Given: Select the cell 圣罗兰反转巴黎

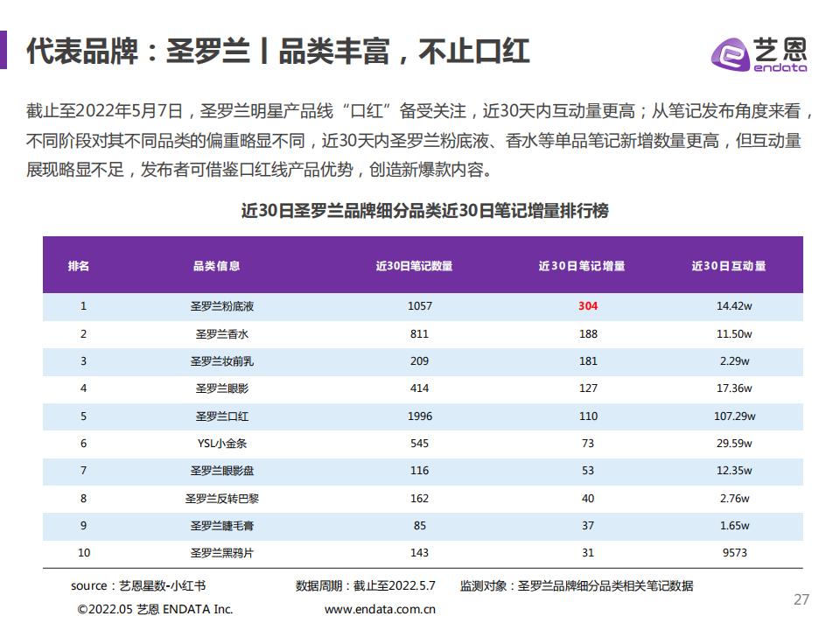Looking at the screenshot, I should pyautogui.click(x=221, y=499).
